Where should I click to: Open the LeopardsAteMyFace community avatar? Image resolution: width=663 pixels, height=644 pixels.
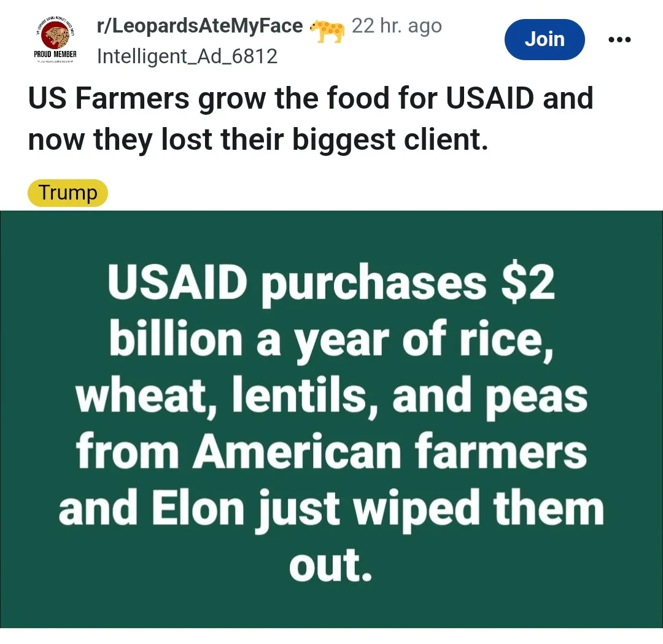click(x=55, y=40)
